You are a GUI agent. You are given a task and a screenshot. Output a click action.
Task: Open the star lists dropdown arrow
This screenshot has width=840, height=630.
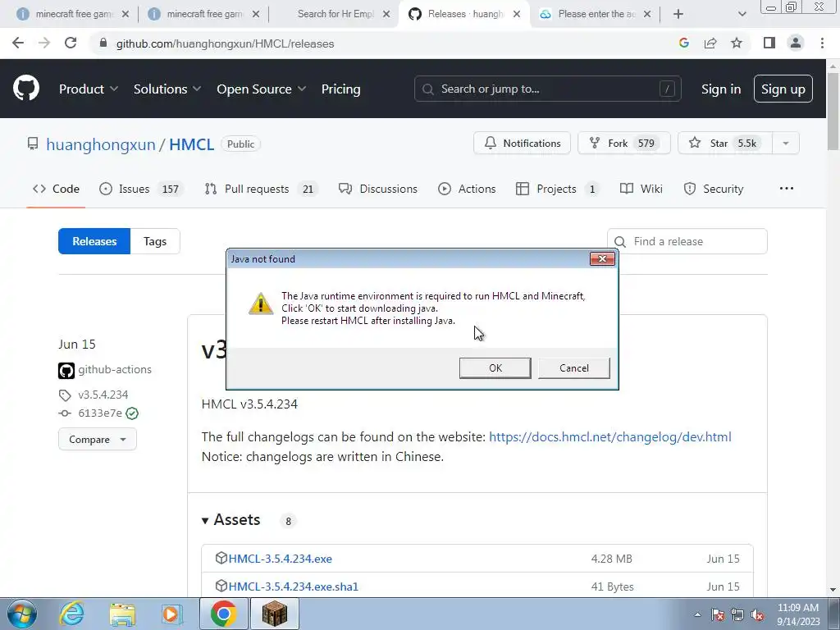pyautogui.click(x=785, y=143)
